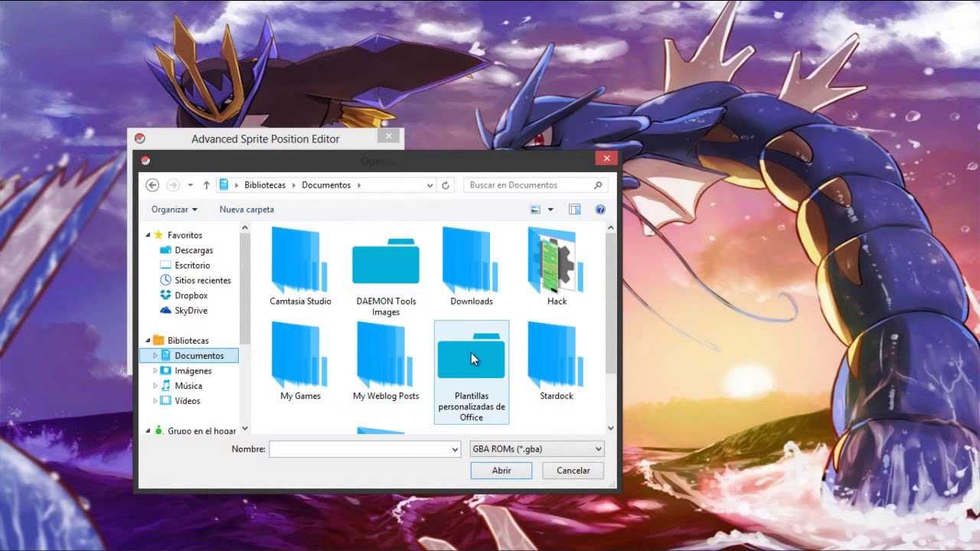Go forward with the forward arrow
Image resolution: width=980 pixels, height=551 pixels.
click(x=173, y=185)
